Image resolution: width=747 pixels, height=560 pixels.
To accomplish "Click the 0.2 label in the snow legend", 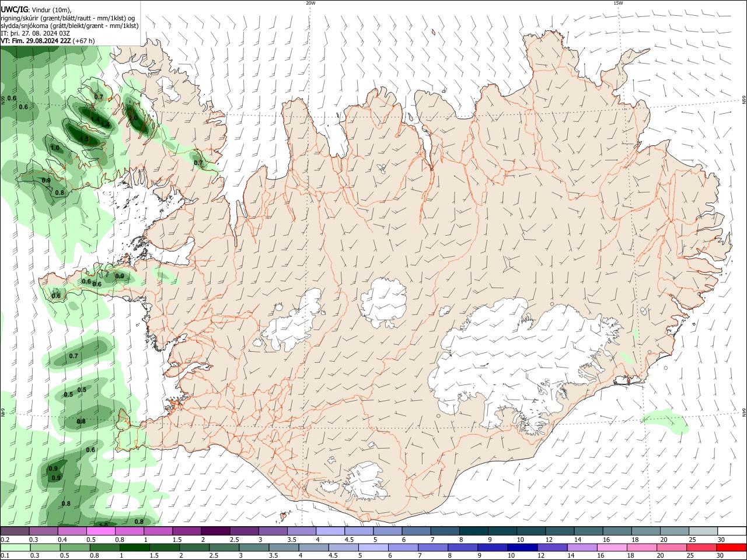I will click(5, 540).
